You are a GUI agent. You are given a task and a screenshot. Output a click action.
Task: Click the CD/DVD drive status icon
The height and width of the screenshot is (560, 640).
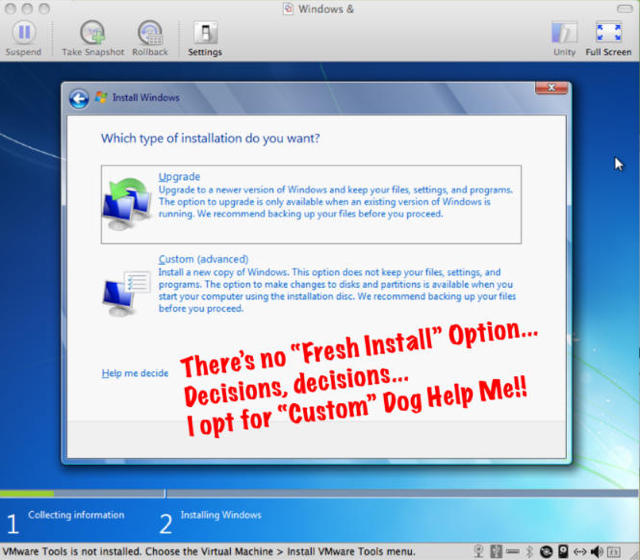tap(546, 551)
